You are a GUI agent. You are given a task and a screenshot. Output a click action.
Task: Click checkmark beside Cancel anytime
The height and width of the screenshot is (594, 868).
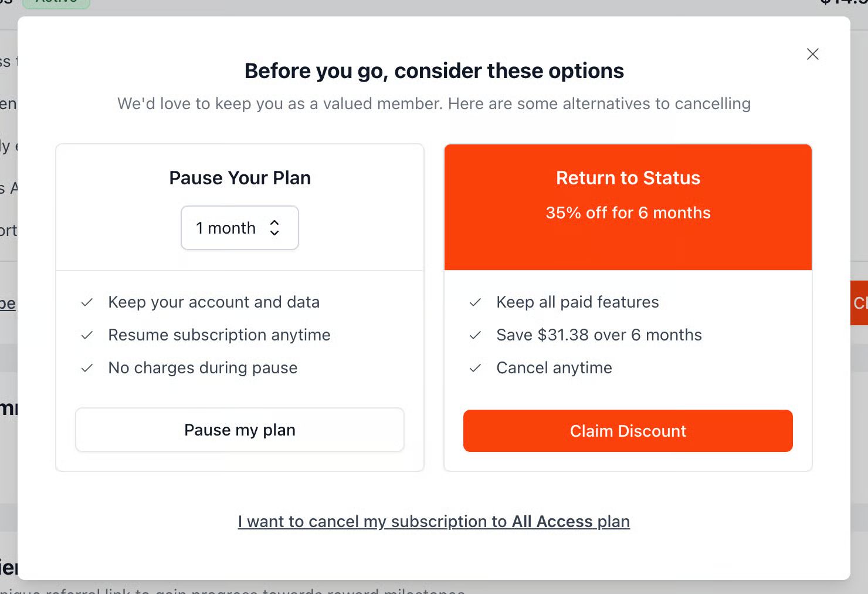point(475,368)
